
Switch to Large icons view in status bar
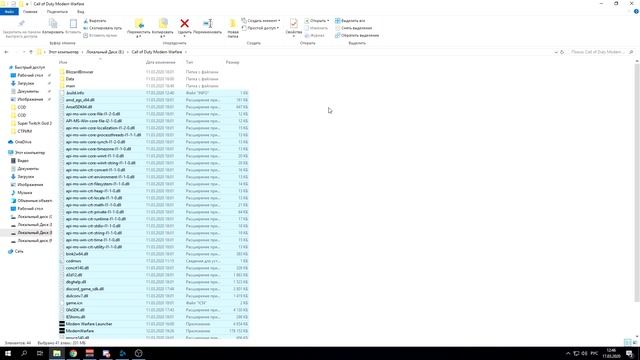(x=635, y=342)
